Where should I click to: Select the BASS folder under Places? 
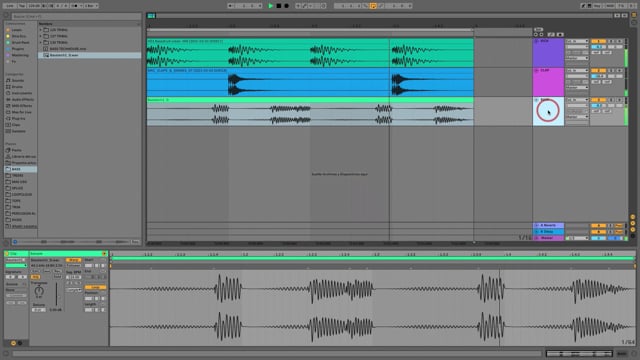click(x=20, y=169)
